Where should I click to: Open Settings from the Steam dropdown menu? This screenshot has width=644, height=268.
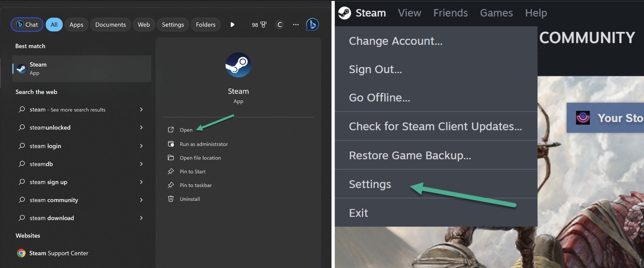tap(436, 184)
